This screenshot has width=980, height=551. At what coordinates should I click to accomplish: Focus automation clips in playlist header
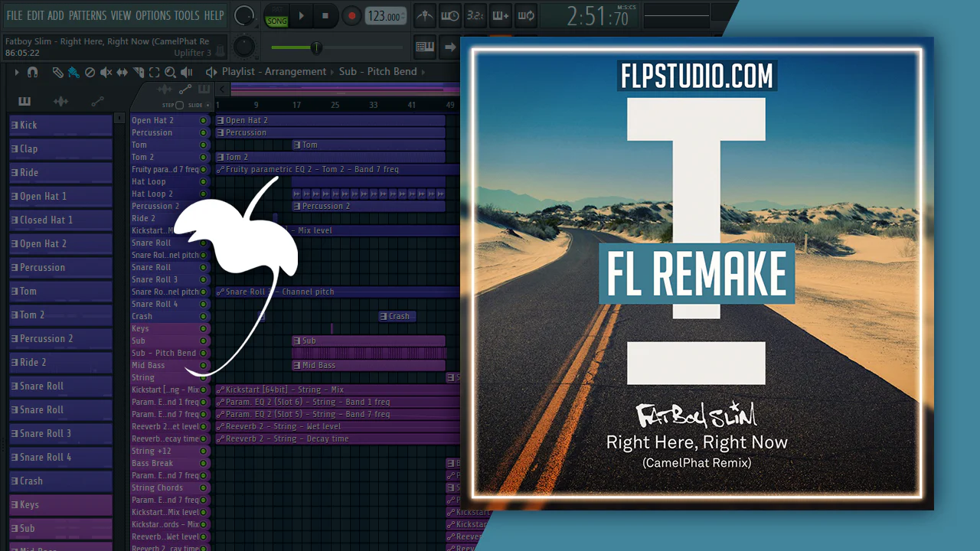[185, 90]
